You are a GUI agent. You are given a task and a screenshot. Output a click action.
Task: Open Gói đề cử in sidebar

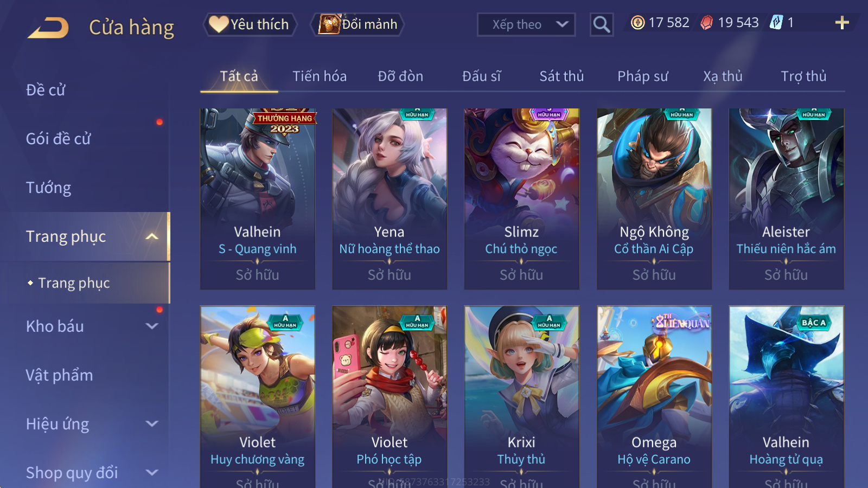(59, 139)
